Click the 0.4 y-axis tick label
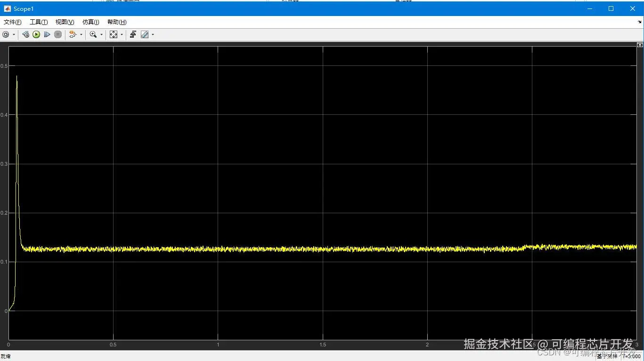Screen dimensions: 644x361 pyautogui.click(x=4, y=115)
